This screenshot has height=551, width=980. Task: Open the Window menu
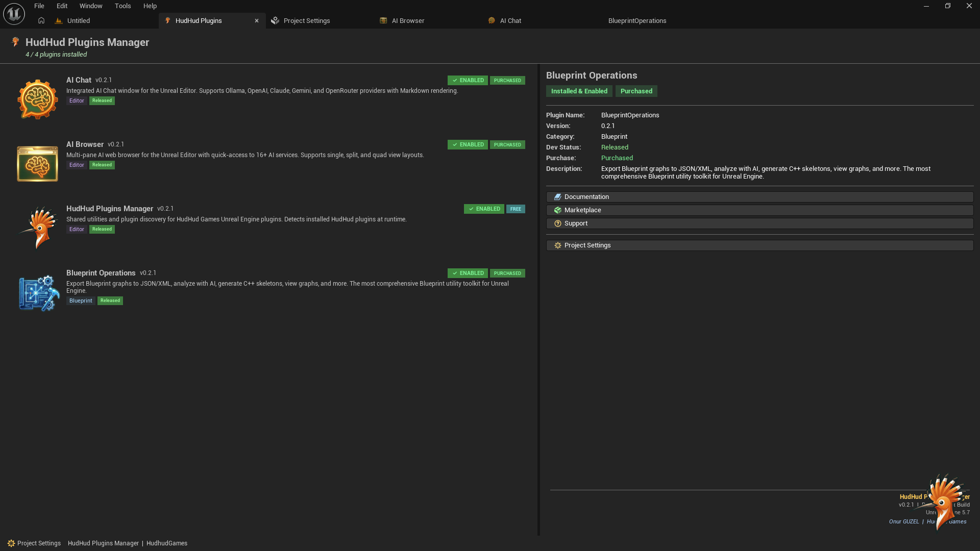click(x=91, y=6)
